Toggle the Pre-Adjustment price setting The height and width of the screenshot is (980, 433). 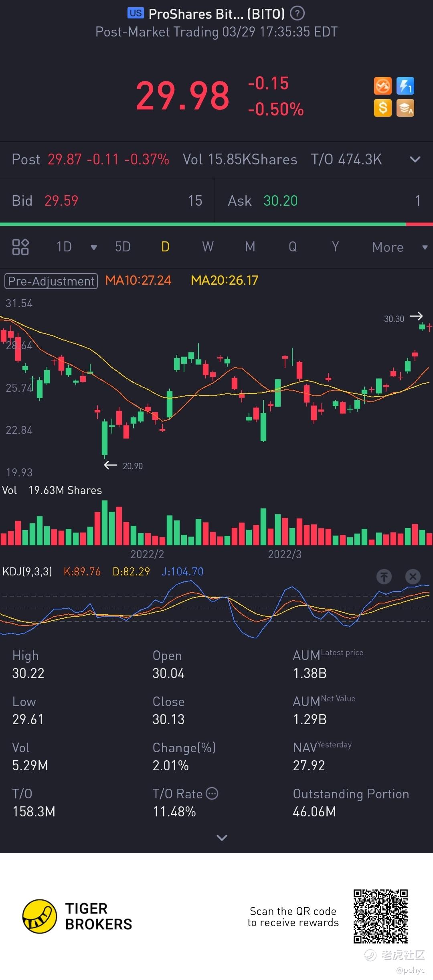click(x=51, y=281)
